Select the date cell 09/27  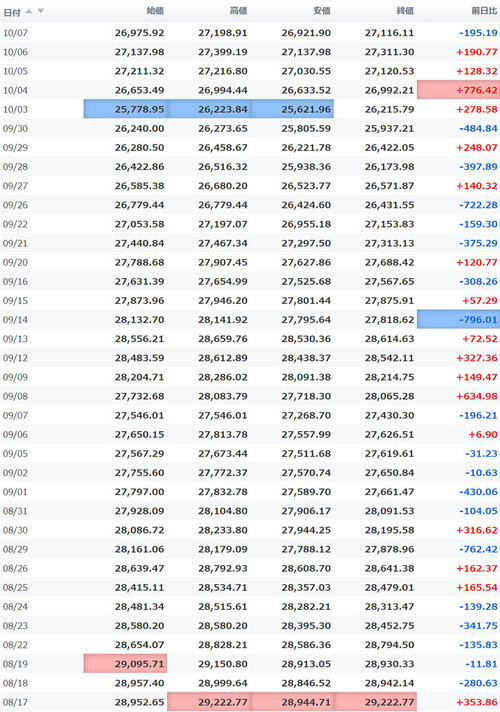tap(15, 186)
